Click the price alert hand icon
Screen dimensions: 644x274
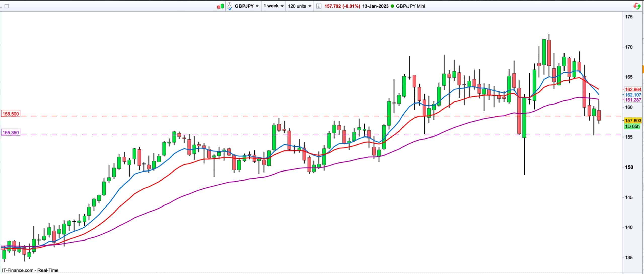pyautogui.click(x=229, y=6)
